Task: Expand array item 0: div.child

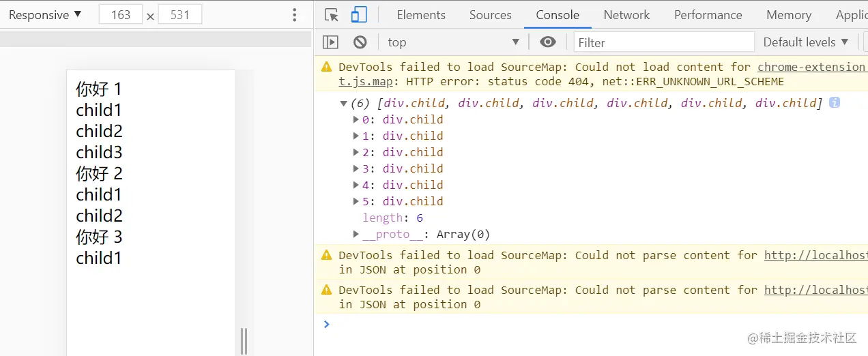Action: pos(356,119)
